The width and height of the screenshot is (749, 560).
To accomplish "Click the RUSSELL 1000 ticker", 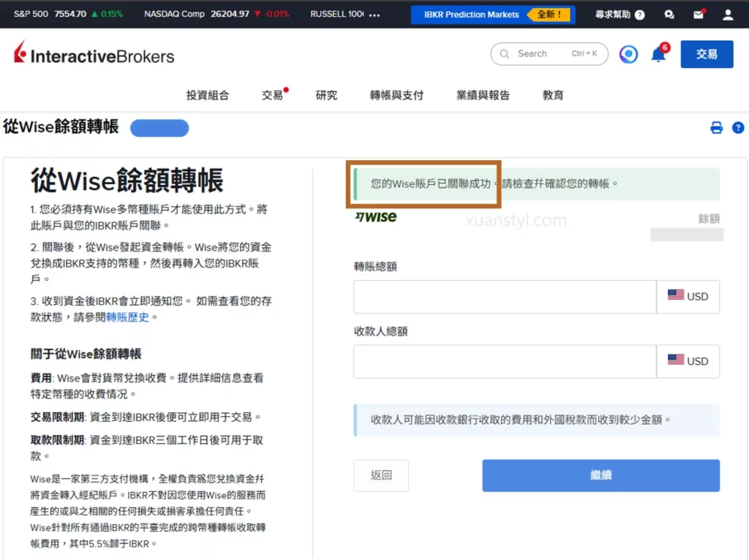I will (x=336, y=15).
